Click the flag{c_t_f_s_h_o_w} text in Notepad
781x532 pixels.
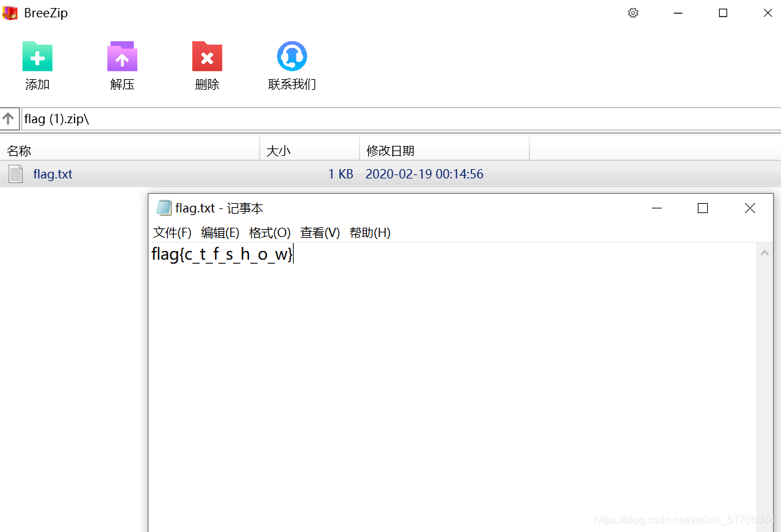[x=222, y=254]
